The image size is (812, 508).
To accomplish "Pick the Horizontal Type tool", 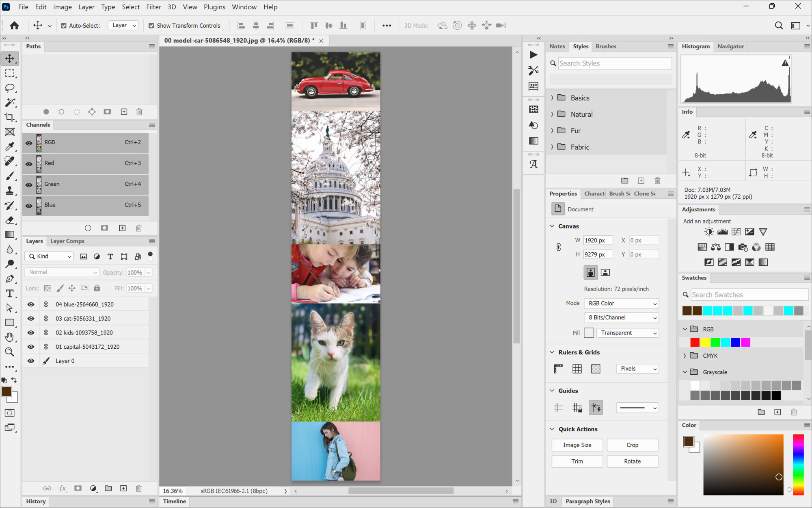I will pos(10,293).
